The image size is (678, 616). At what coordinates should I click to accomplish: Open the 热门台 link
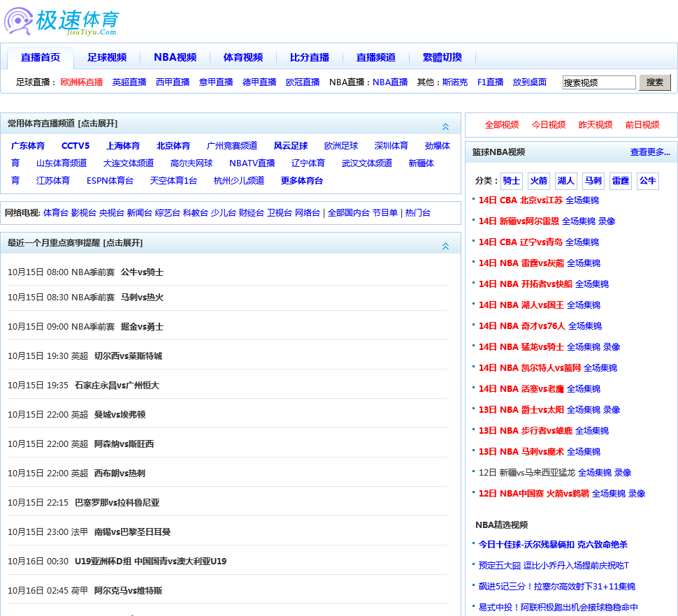click(418, 212)
